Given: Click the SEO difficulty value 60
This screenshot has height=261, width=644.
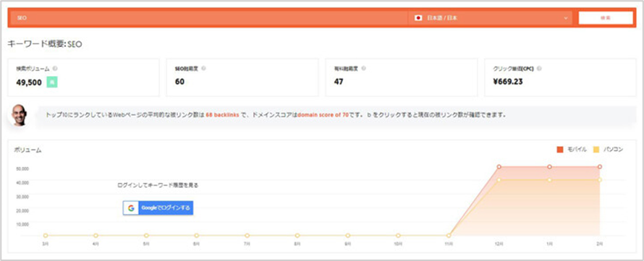Looking at the screenshot, I should click(x=180, y=82).
